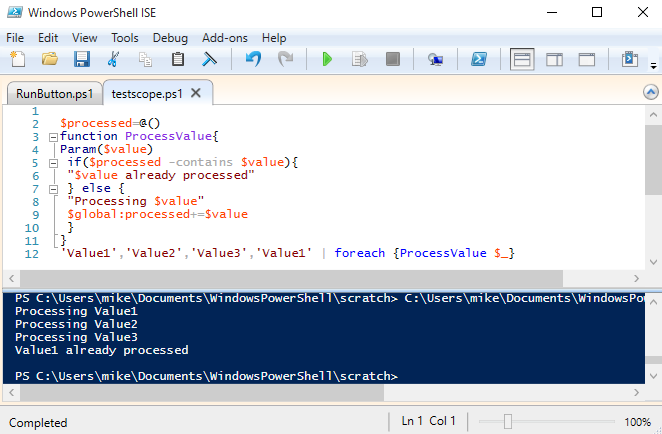
Task: Click the Run Selection icon
Action: [360, 59]
